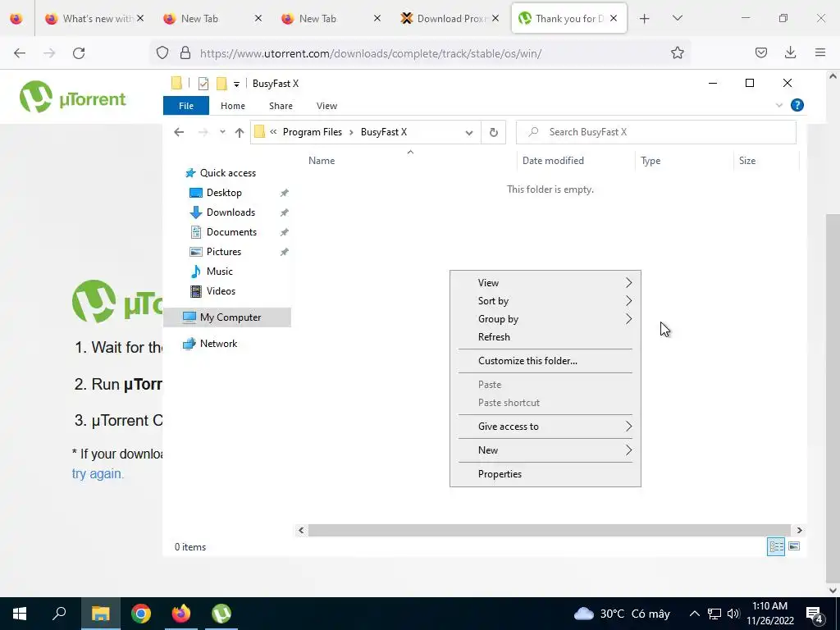Refresh the BusyFast X folder view
840x630 pixels.
click(493, 132)
